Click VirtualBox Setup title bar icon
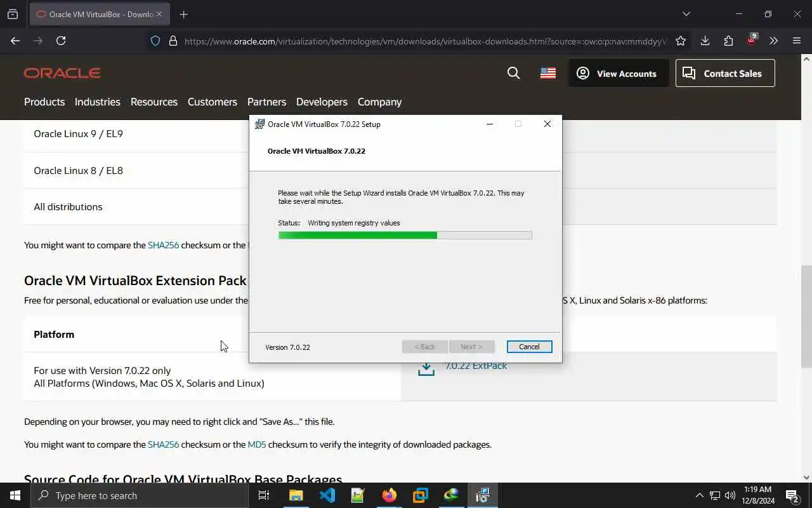The width and height of the screenshot is (812, 508). [x=259, y=124]
